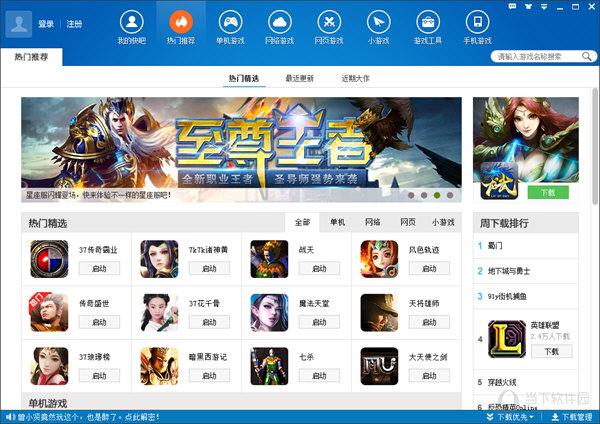Open ranking entry 穿越火线
600x424 pixels.
pyautogui.click(x=502, y=382)
